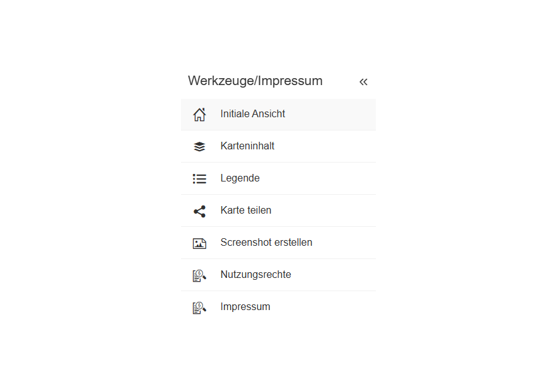Open the Legende list icon

[199, 178]
